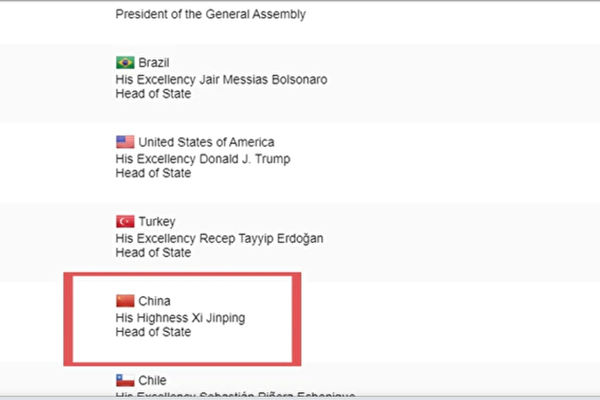The width and height of the screenshot is (600, 400).
Task: Click Head of State under Donald Trump
Action: [x=152, y=173]
